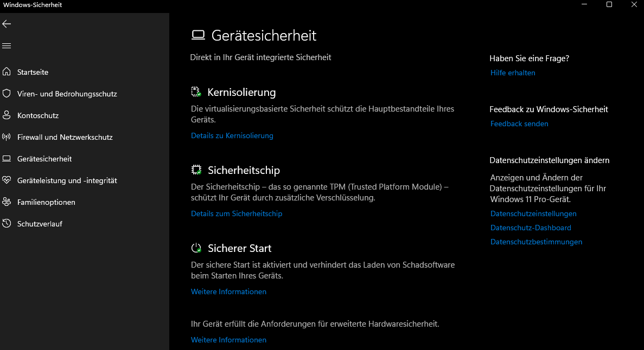
Task: Click Weitere Informationen under Sicherer Start
Action: [x=228, y=292]
